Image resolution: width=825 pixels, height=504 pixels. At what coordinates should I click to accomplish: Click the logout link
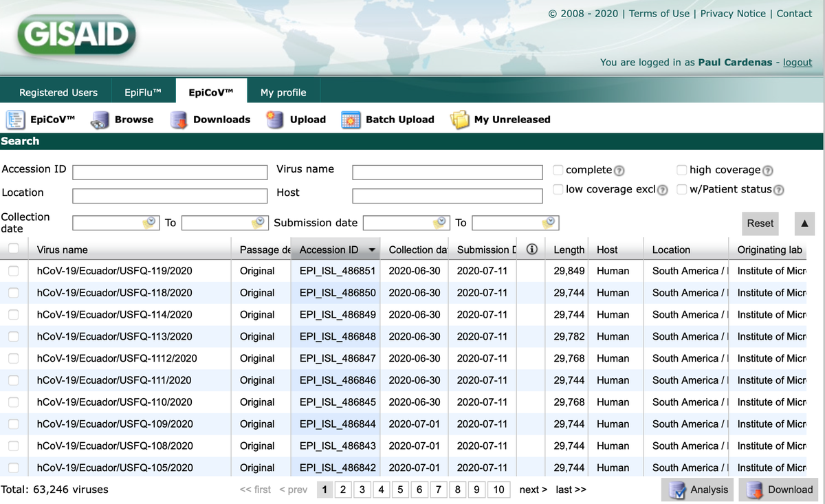[797, 62]
